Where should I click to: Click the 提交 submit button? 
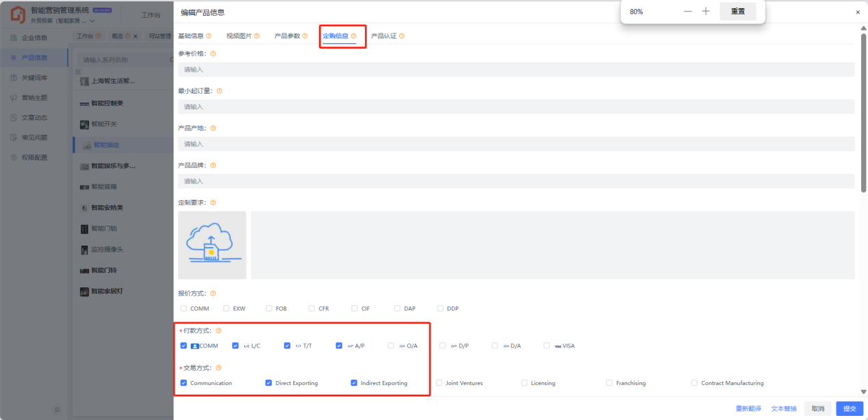point(849,408)
